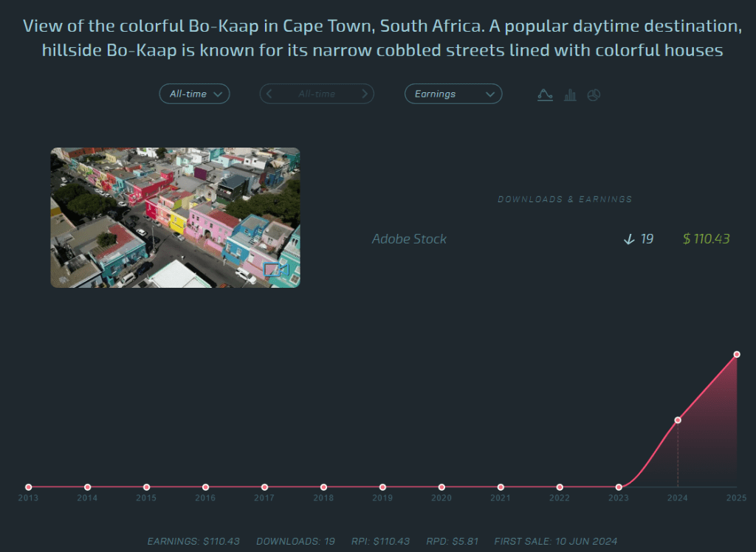
Task: Click the Bo-Kaap aerial thumbnail image
Action: click(175, 218)
